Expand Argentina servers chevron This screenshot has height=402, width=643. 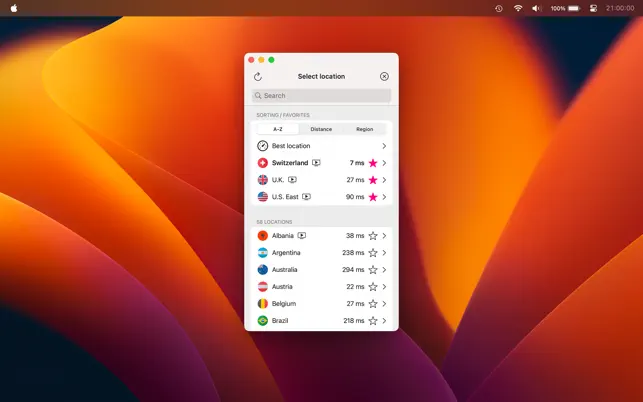pos(384,253)
